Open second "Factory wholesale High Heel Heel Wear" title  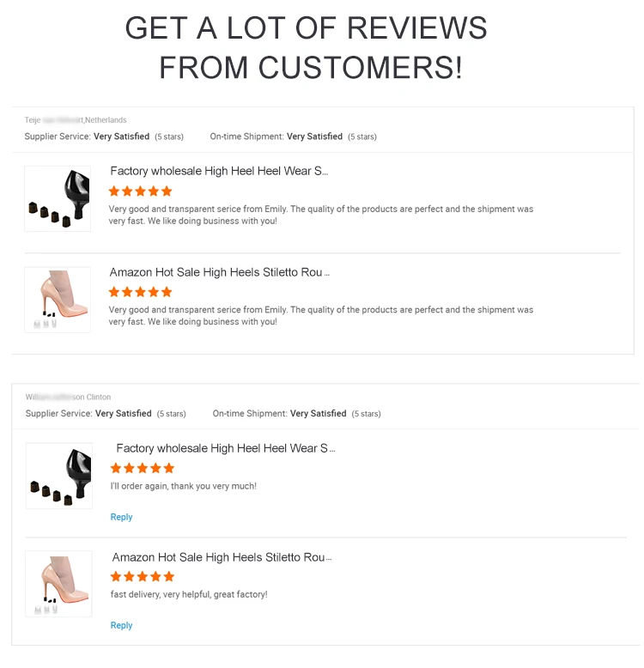[x=226, y=448]
